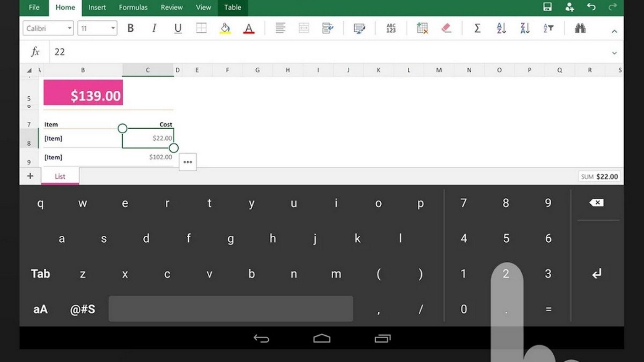Clear cell contents with the eraser icon
Image resolution: width=644 pixels, height=362 pixels.
446,28
